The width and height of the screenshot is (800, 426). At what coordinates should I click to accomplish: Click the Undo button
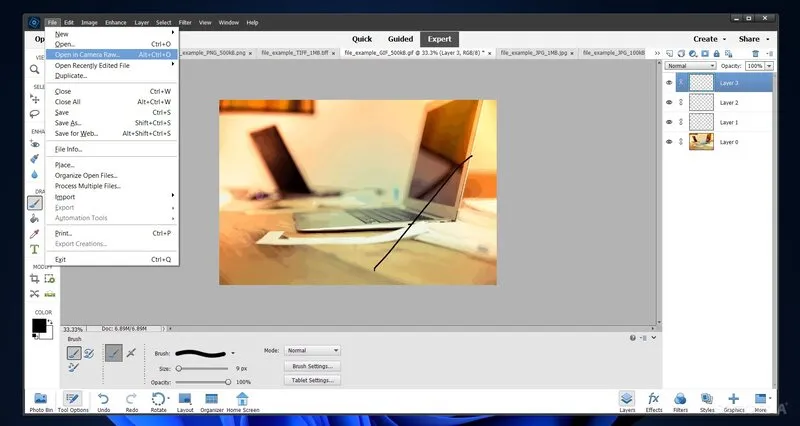pyautogui.click(x=104, y=402)
